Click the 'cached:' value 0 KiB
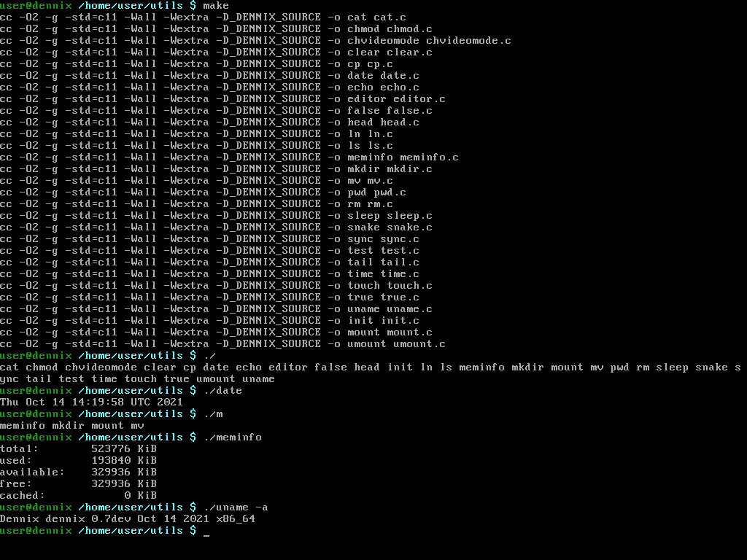This screenshot has height=560, width=747. (x=141, y=496)
